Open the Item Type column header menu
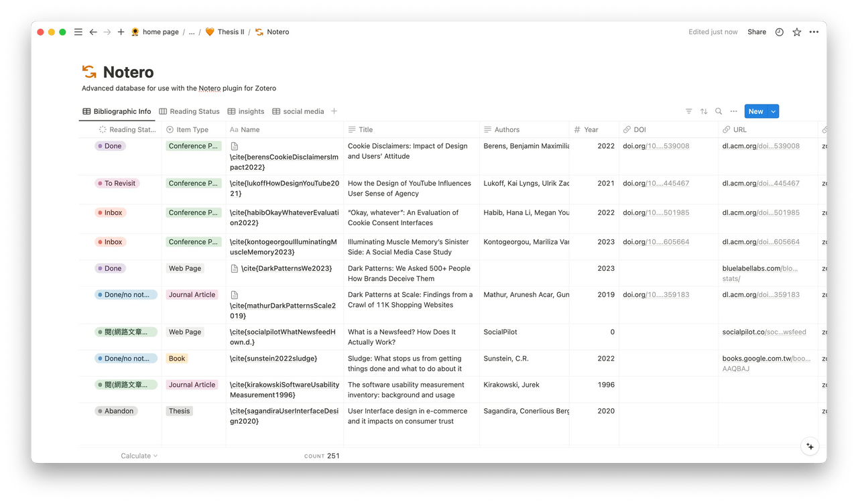This screenshot has height=504, width=858. tap(194, 129)
